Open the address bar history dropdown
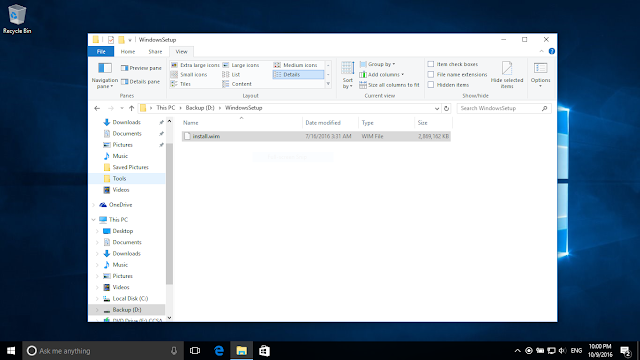 [x=437, y=108]
